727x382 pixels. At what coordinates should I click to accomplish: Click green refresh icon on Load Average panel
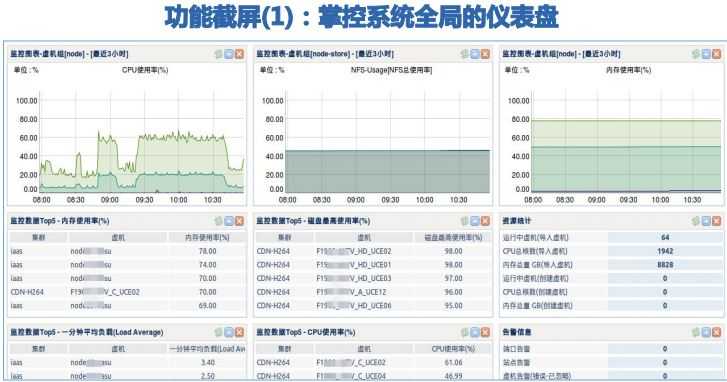click(x=218, y=332)
